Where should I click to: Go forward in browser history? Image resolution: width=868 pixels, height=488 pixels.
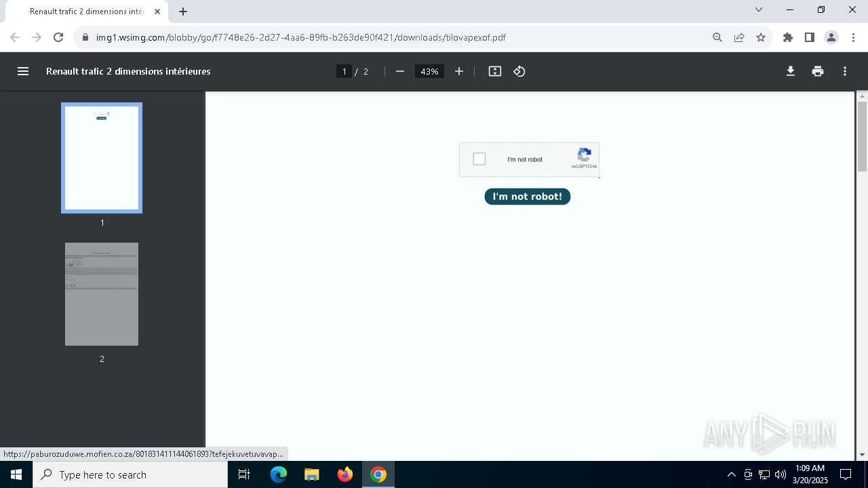[x=37, y=37]
